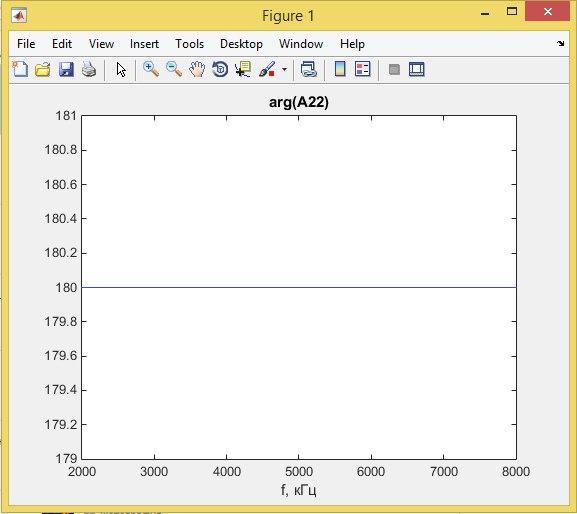The height and width of the screenshot is (514, 577).
Task: Select the Zoom In magnifier tool
Action: pyautogui.click(x=151, y=69)
